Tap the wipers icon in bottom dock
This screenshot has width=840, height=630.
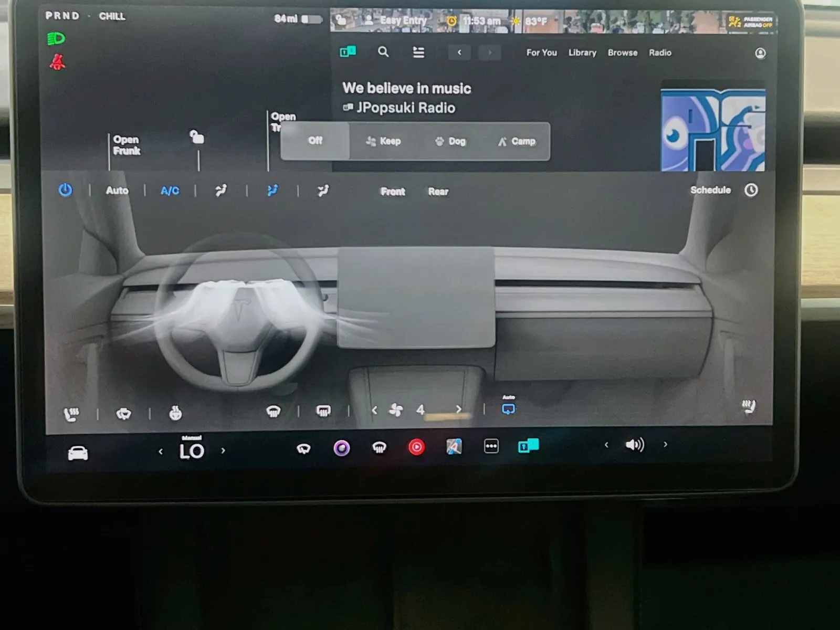click(x=303, y=448)
